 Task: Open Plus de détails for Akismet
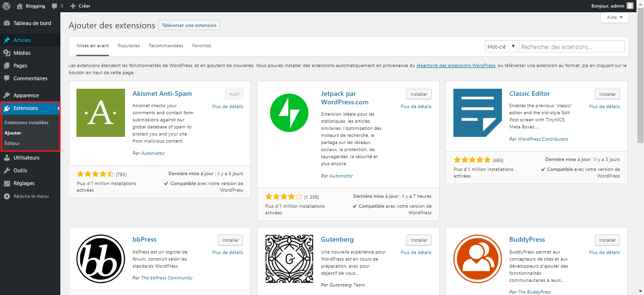(228, 107)
